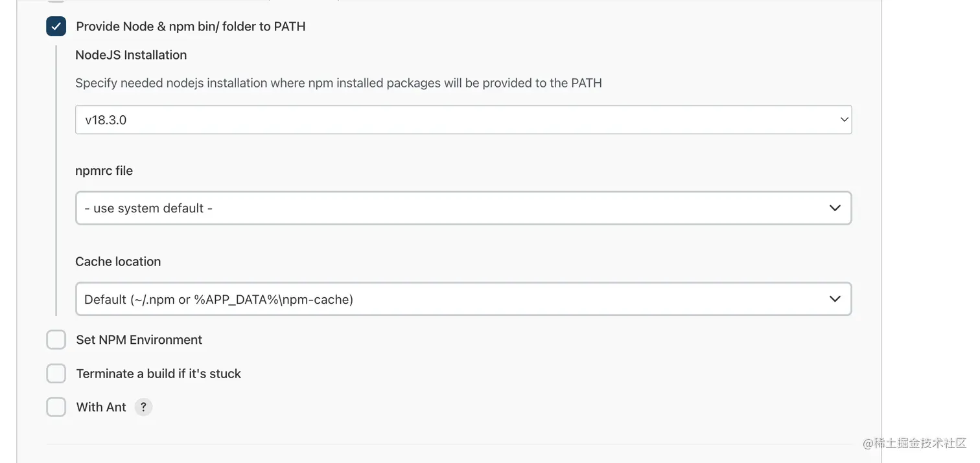Image resolution: width=980 pixels, height=463 pixels.
Task: Click the "Specify needed nodejs installation" description text
Action: [x=338, y=83]
